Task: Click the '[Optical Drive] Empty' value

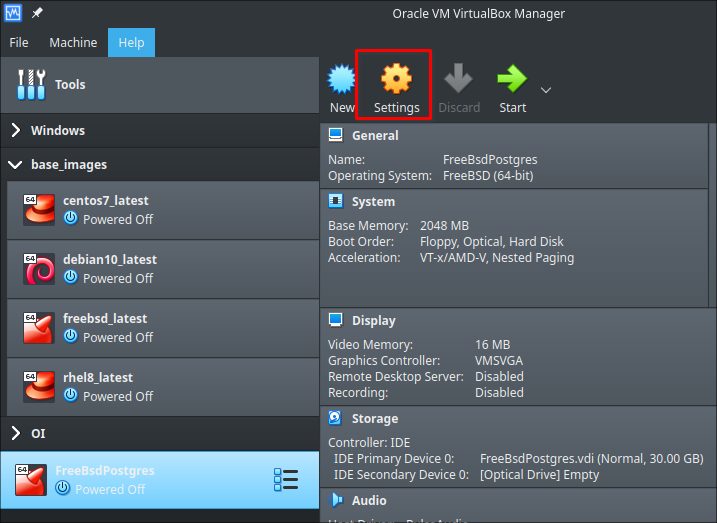Action: (539, 475)
